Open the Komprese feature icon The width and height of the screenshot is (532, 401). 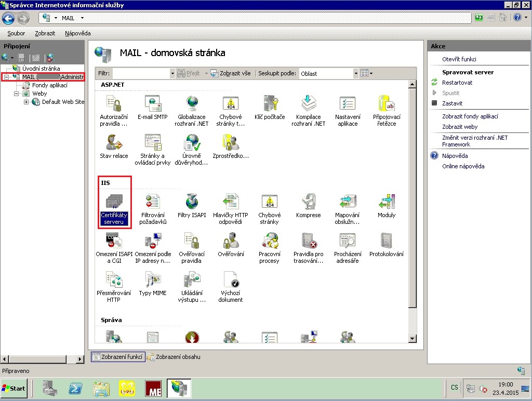[x=308, y=203]
